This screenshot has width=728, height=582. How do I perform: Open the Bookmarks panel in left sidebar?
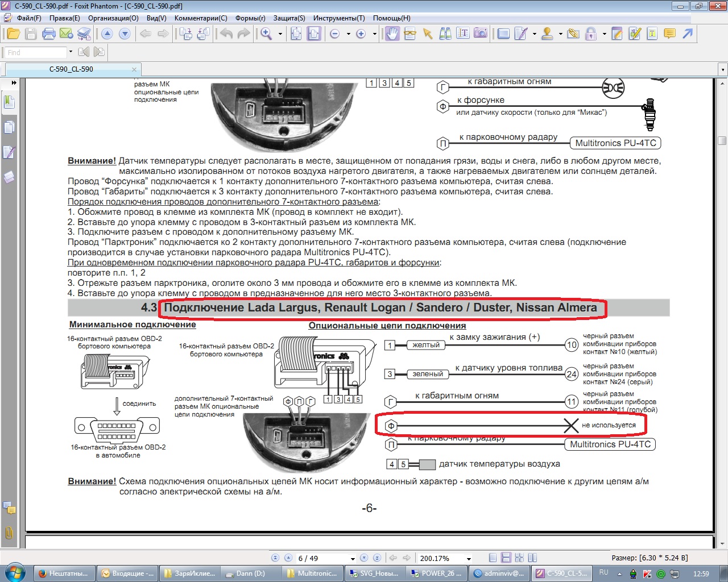tap(9, 102)
